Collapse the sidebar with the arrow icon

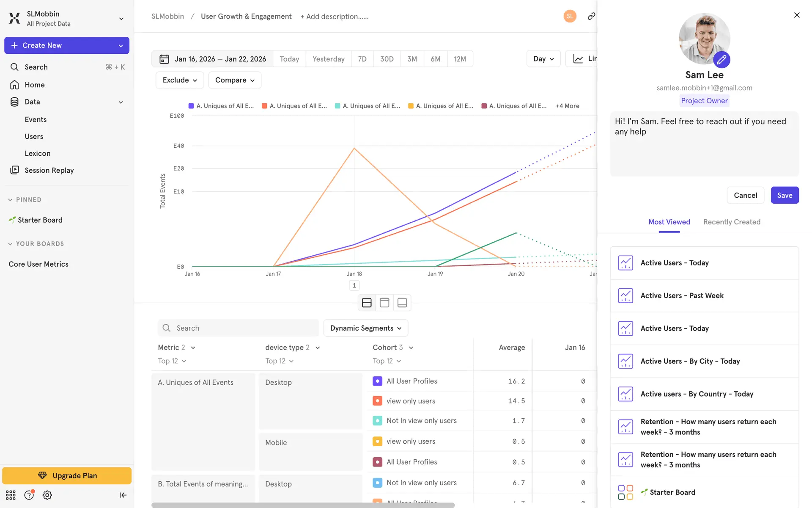(123, 495)
